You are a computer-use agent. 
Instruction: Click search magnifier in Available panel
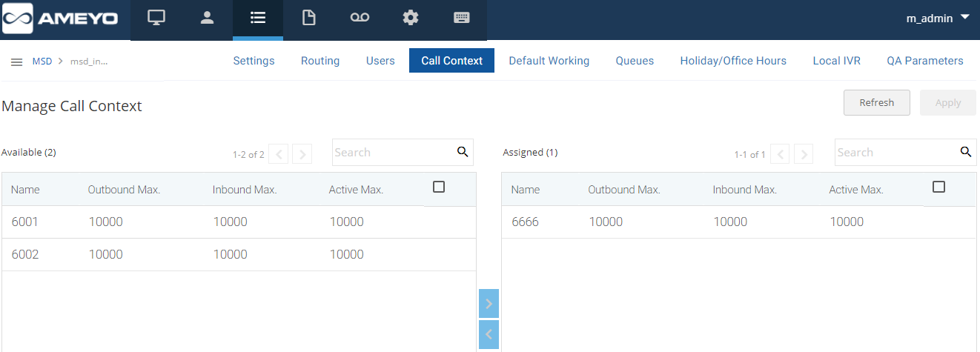(x=463, y=152)
